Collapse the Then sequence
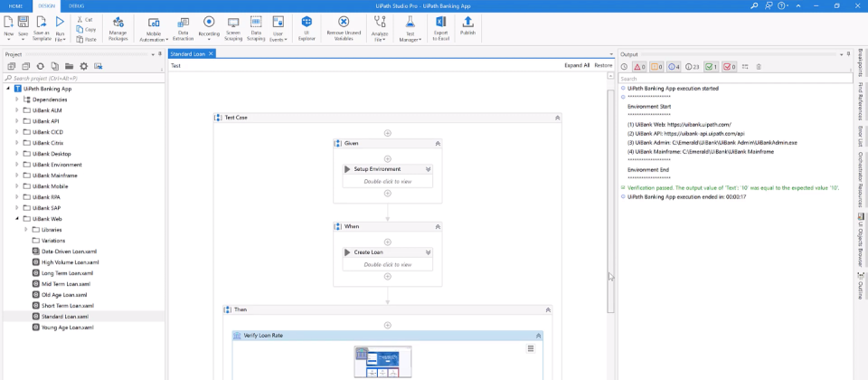This screenshot has width=868, height=380. 548,309
